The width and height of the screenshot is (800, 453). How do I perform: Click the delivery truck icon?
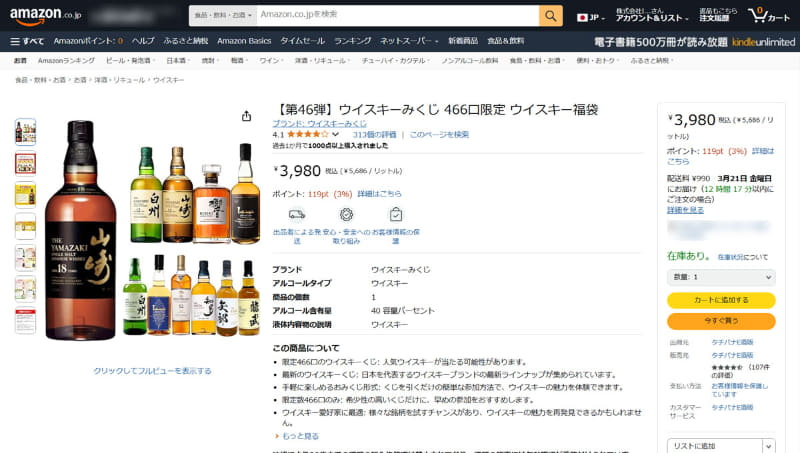(297, 214)
